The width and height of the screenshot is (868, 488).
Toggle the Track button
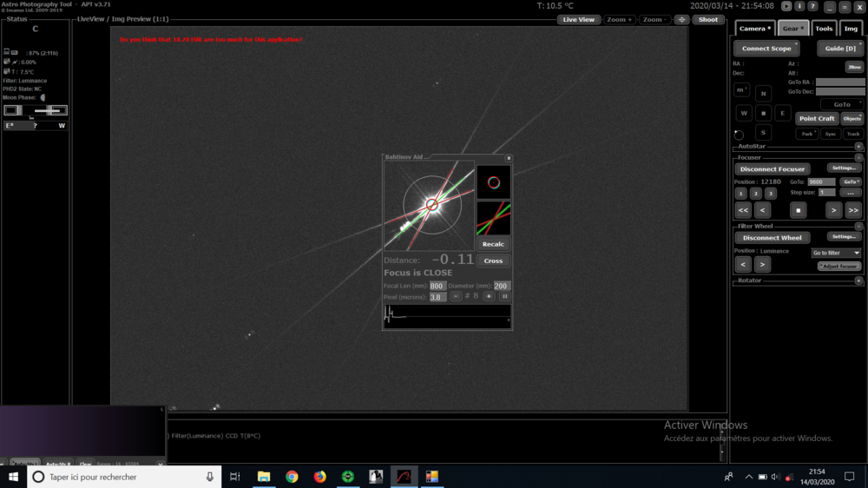(x=853, y=134)
